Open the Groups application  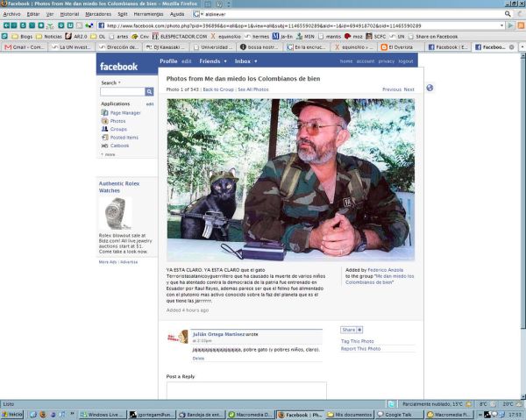(114, 129)
